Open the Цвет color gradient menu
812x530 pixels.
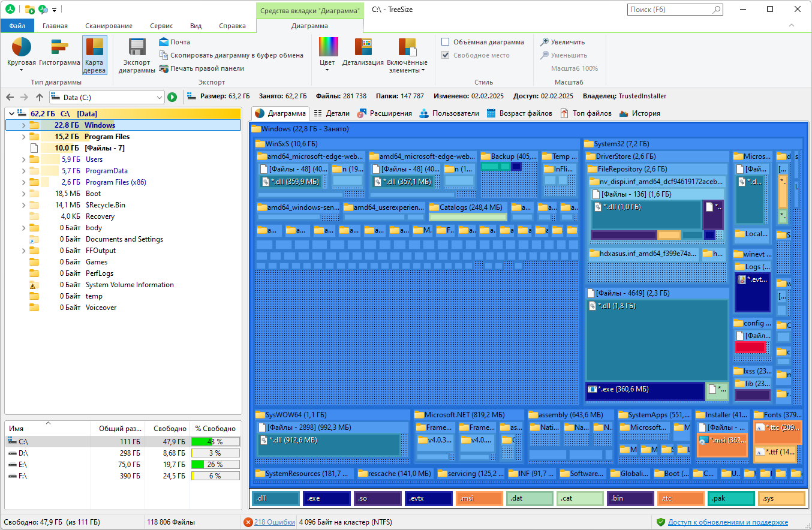(327, 55)
